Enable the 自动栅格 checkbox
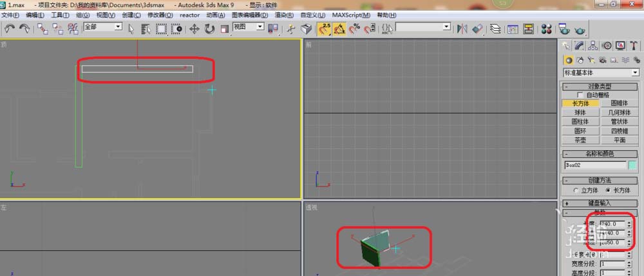The height and width of the screenshot is (276, 644). (x=580, y=95)
